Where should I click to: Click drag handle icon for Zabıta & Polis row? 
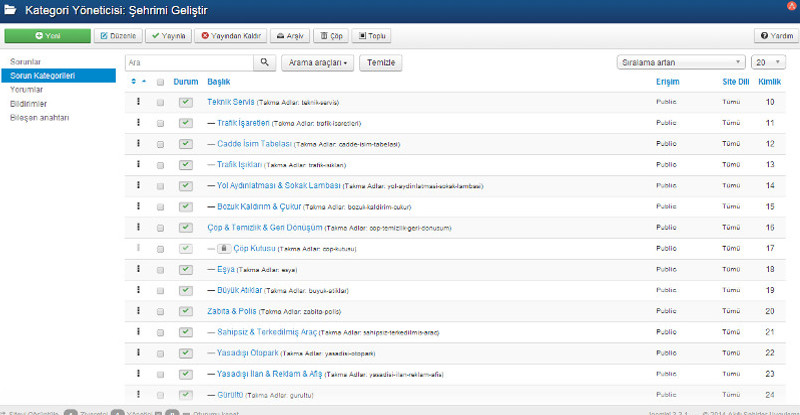coord(138,310)
